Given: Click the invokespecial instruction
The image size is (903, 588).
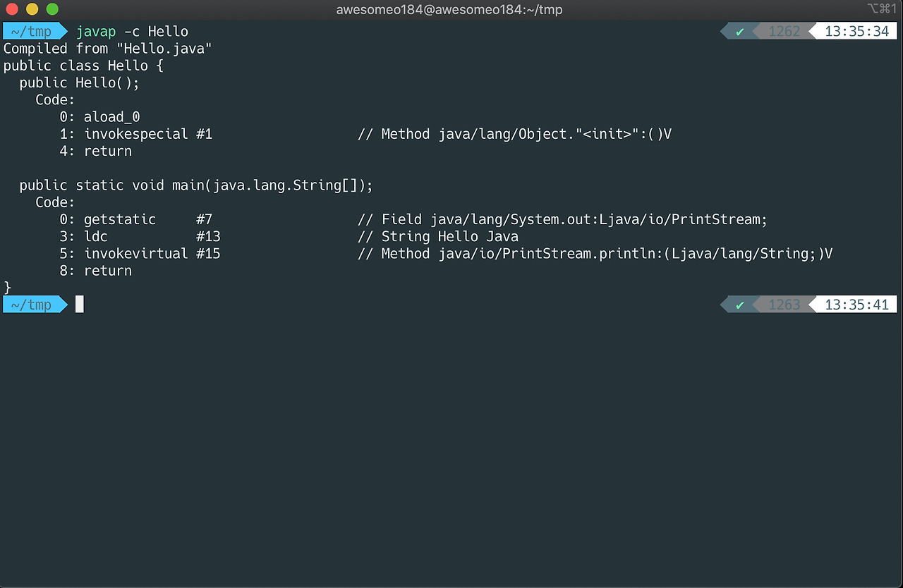Looking at the screenshot, I should (x=136, y=134).
